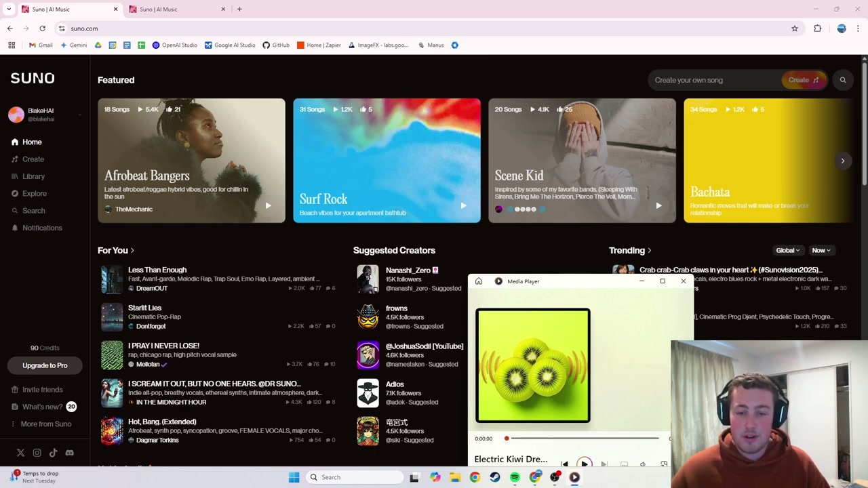Click previous track in Media Player
Screen dimensions: 868x488
[564, 464]
